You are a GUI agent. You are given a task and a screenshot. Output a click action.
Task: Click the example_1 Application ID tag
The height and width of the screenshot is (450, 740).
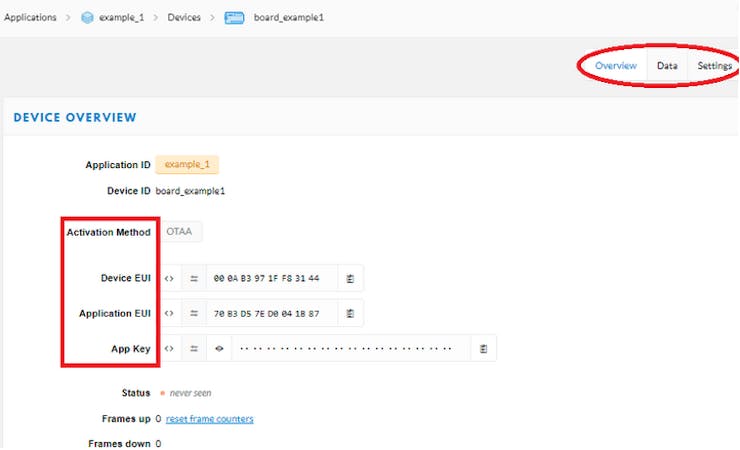(187, 164)
